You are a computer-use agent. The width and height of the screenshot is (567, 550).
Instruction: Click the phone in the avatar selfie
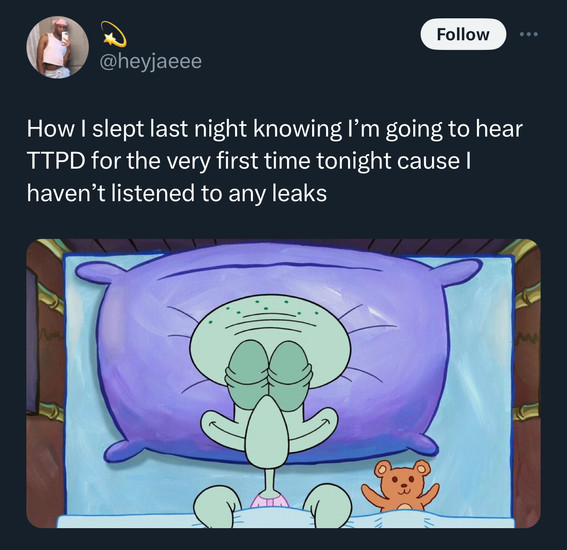point(65,37)
